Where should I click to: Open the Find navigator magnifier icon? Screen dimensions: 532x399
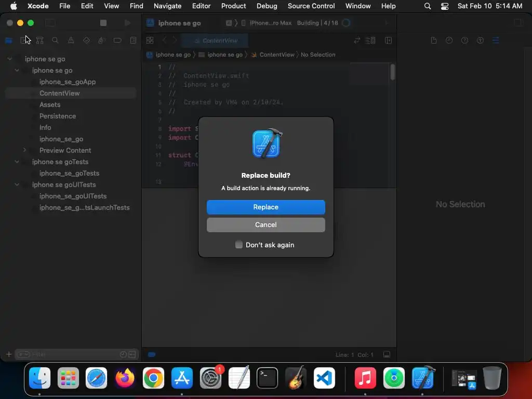55,41
